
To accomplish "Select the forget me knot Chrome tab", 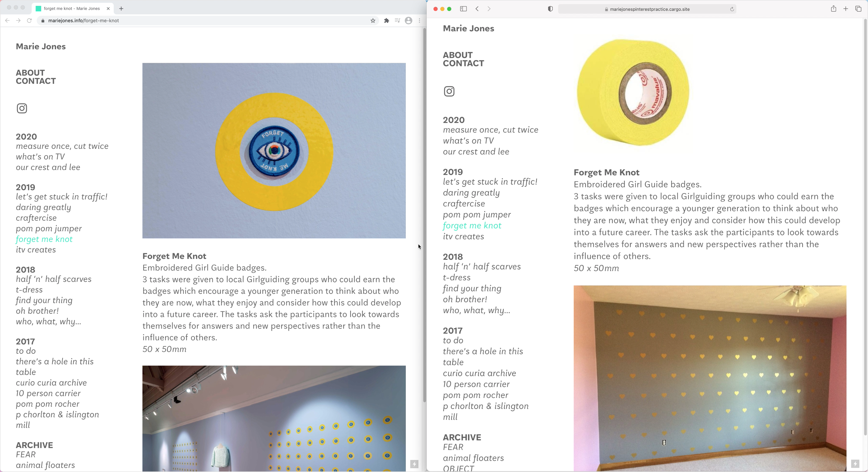I will tap(72, 9).
